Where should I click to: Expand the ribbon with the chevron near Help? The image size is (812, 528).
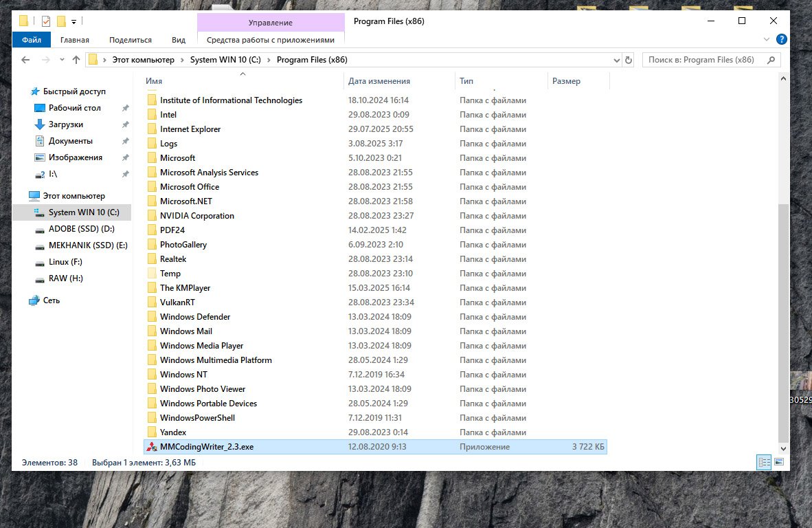point(767,39)
